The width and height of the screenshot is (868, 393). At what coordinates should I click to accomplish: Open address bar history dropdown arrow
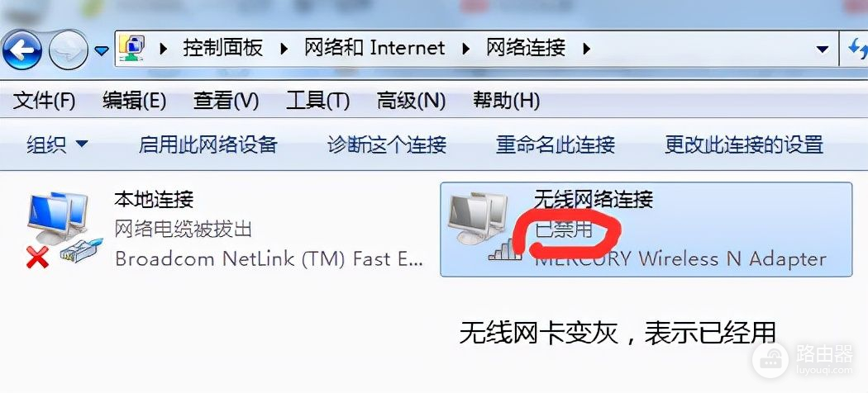(x=823, y=50)
